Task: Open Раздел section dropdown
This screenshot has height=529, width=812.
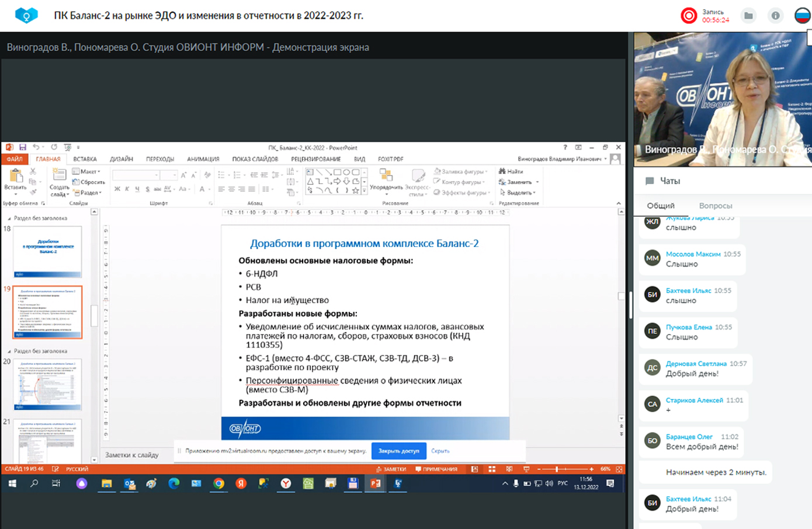Action: click(87, 193)
